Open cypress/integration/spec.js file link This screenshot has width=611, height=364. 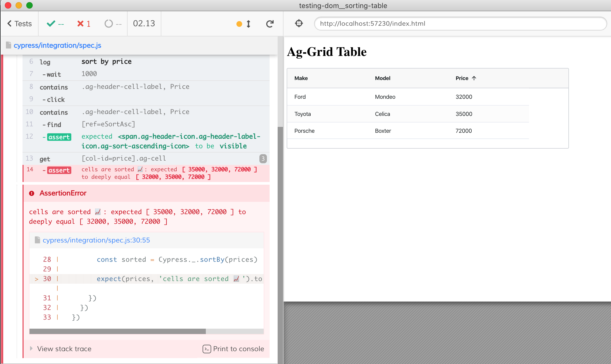[x=57, y=45]
